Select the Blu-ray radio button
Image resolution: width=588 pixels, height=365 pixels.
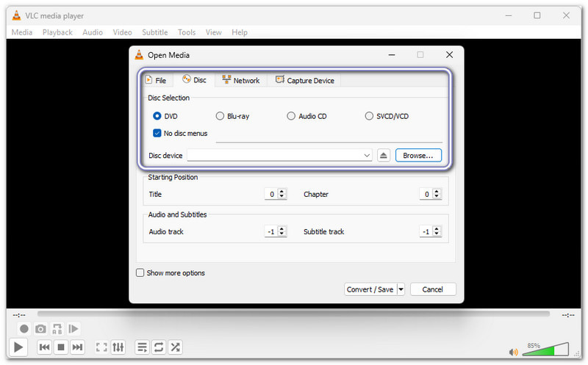[220, 116]
